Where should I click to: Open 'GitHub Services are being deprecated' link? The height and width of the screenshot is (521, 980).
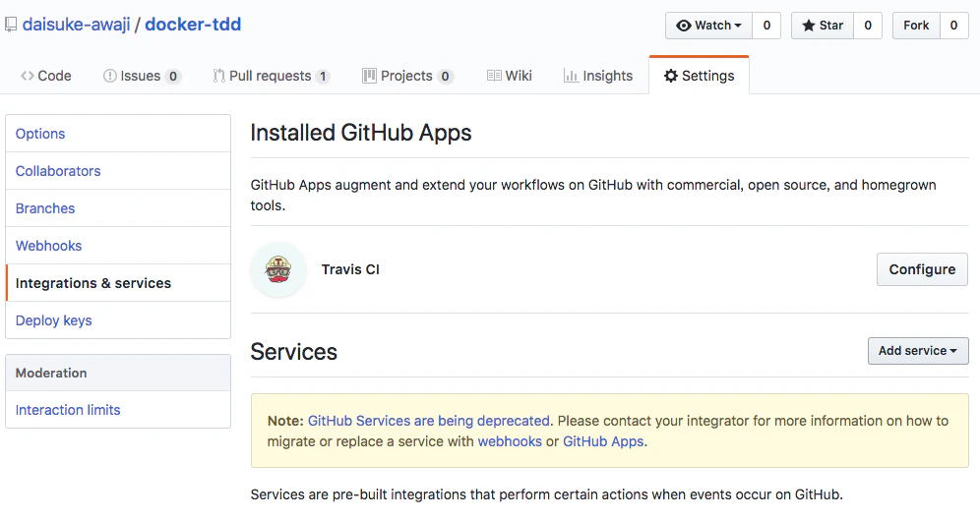click(x=429, y=421)
